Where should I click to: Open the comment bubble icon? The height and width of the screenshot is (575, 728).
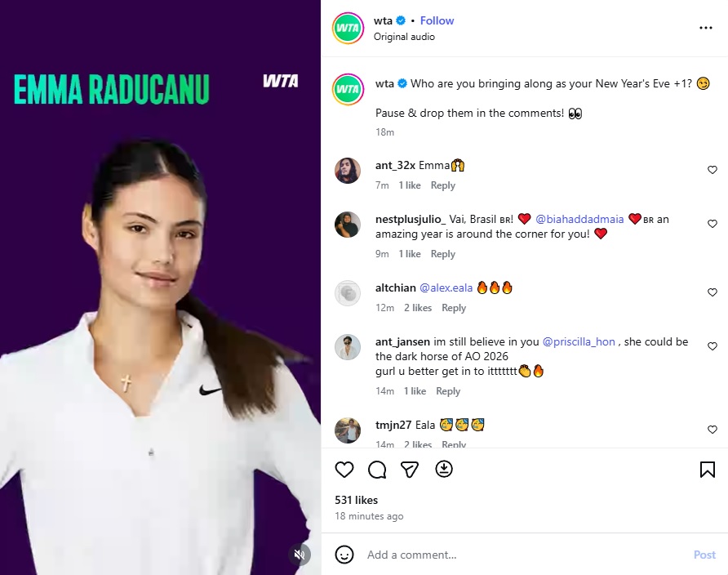(377, 470)
